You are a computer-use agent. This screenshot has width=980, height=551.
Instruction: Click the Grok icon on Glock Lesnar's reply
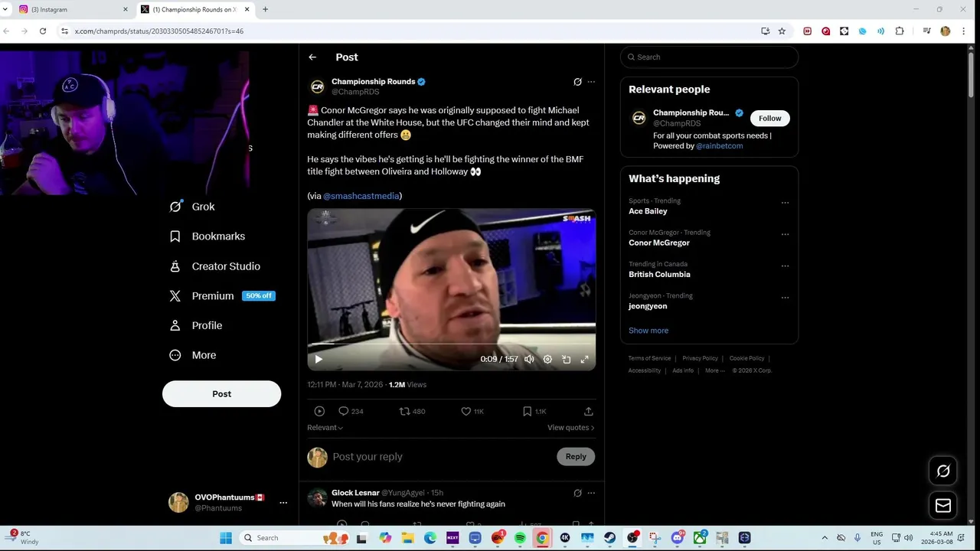coord(577,493)
